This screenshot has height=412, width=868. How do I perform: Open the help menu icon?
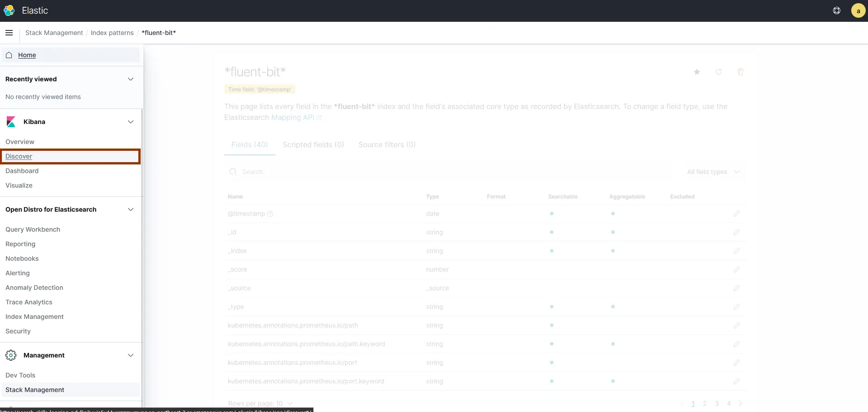point(837,10)
